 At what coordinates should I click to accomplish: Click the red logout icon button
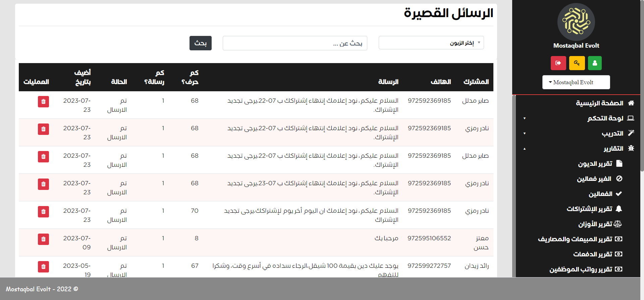558,63
